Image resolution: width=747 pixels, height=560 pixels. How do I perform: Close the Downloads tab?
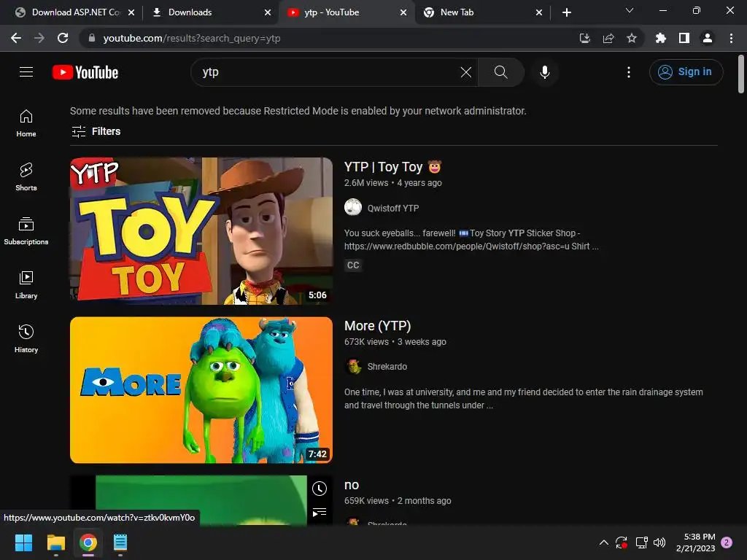[268, 12]
